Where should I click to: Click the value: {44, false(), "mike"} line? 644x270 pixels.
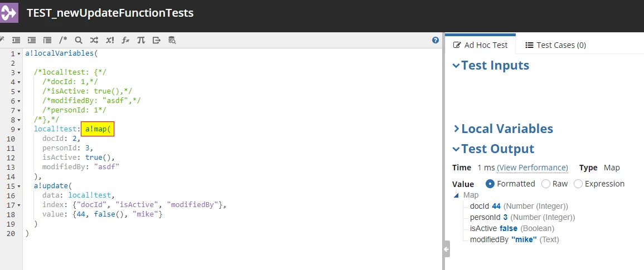(103, 214)
